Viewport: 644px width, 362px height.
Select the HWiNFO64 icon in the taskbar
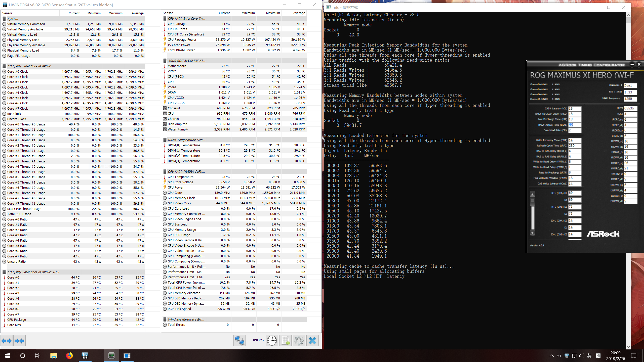pyautogui.click(x=111, y=356)
